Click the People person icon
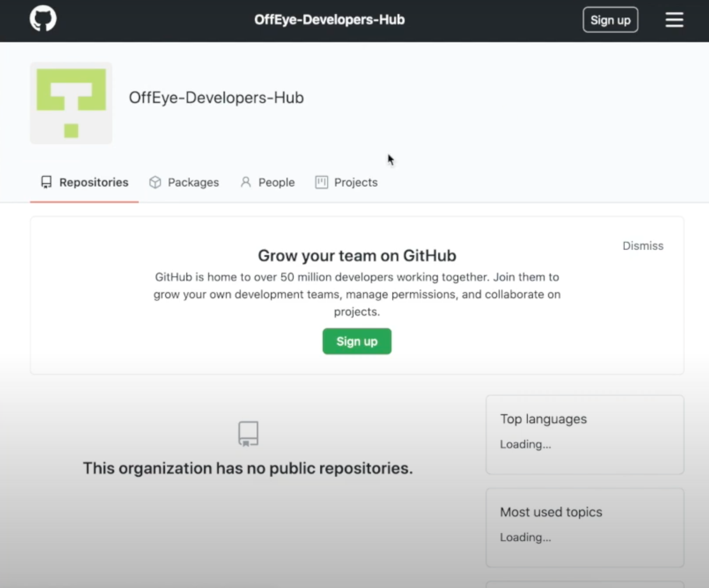 click(246, 182)
